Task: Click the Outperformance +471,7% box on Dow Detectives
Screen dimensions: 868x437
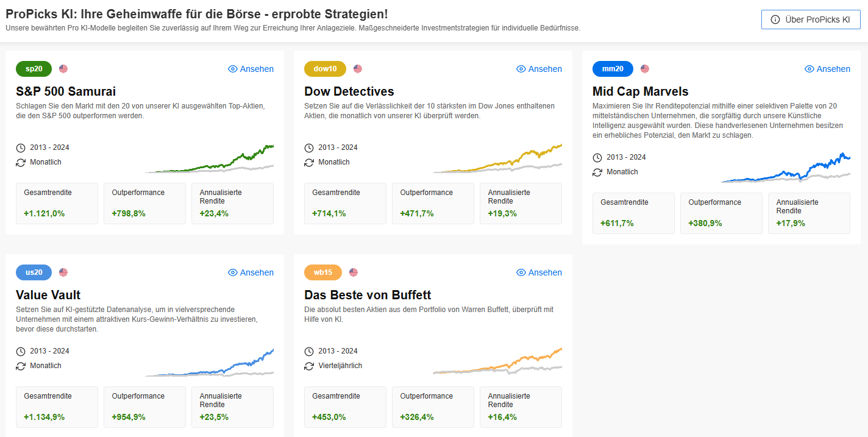Action: coord(433,204)
